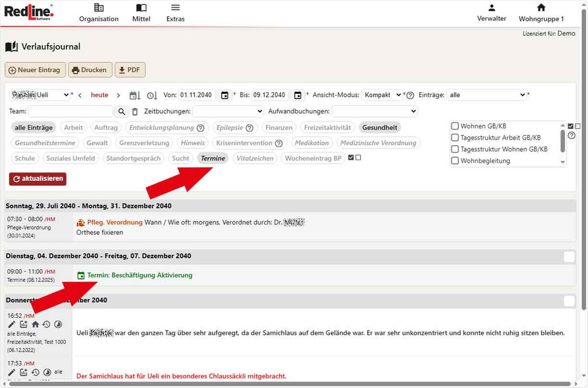Click the sort-by-time icon with down arrow
The width and height of the screenshot is (588, 388).
point(152,95)
